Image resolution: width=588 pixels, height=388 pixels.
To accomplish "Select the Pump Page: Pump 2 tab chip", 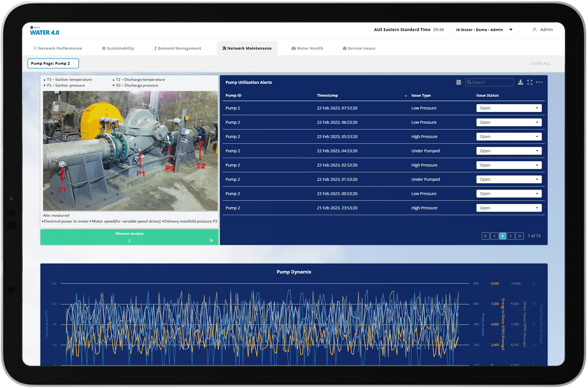I will click(53, 63).
